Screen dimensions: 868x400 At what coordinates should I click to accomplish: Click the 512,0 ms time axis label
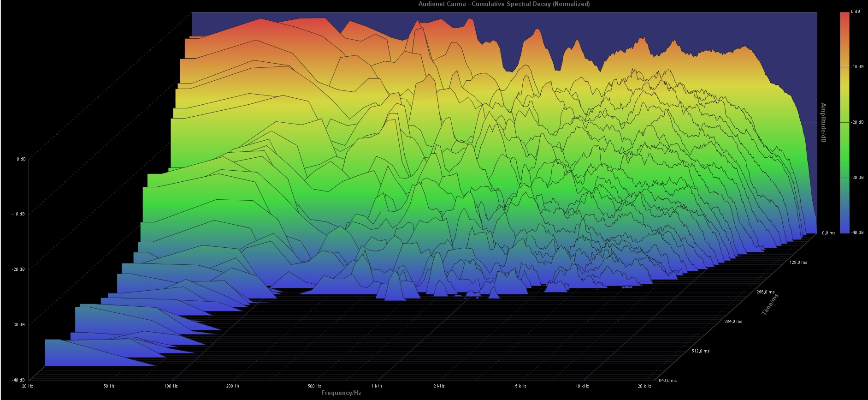(700, 351)
